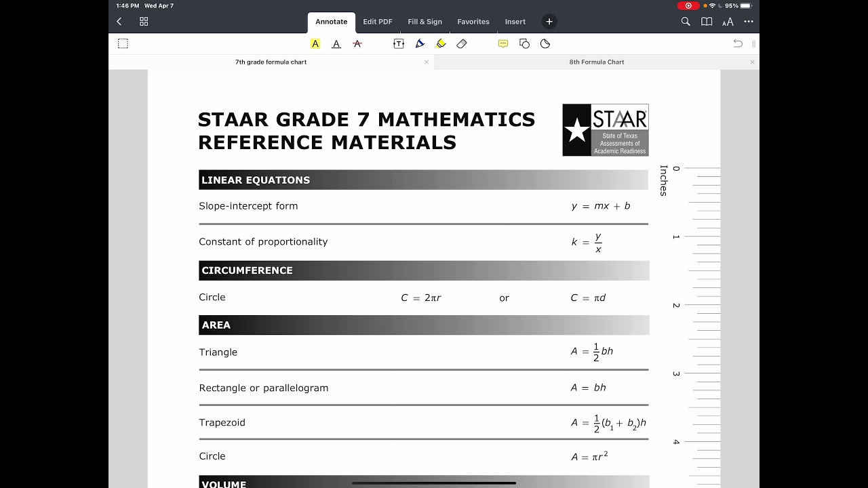
Task: Close the 7th grade formula chart tab
Action: click(427, 62)
